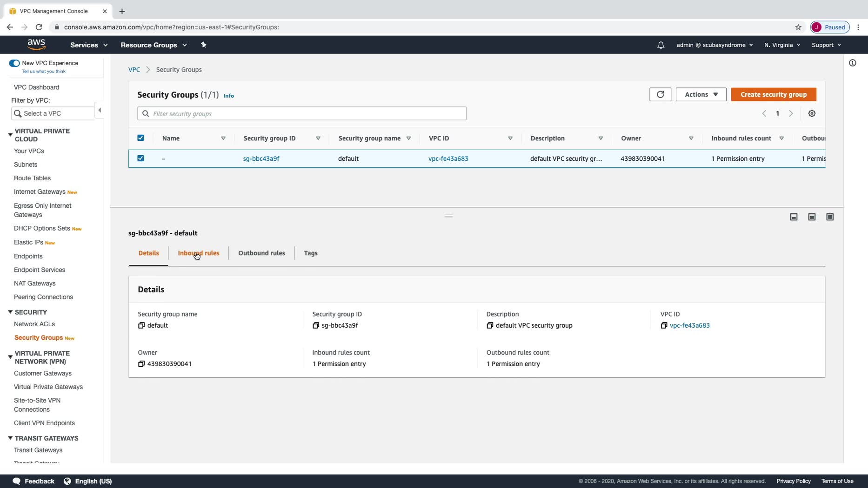Open the admin @ scubasyndrome account menu
Image resolution: width=868 pixels, height=488 pixels.
tap(714, 45)
